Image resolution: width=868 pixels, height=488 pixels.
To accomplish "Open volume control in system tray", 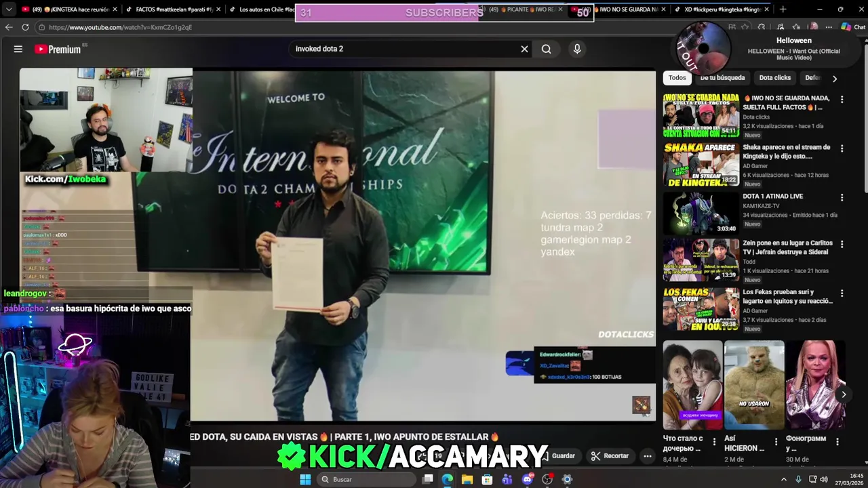I will click(x=824, y=479).
